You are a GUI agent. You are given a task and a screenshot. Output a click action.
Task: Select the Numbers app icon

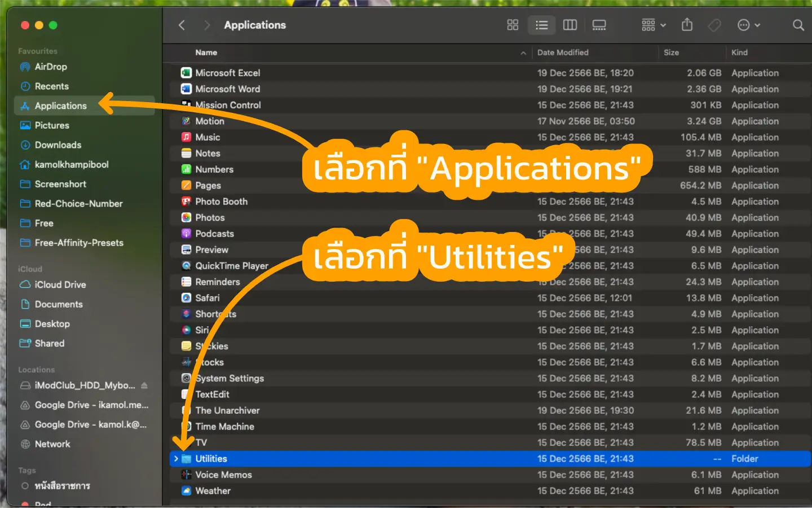click(186, 169)
